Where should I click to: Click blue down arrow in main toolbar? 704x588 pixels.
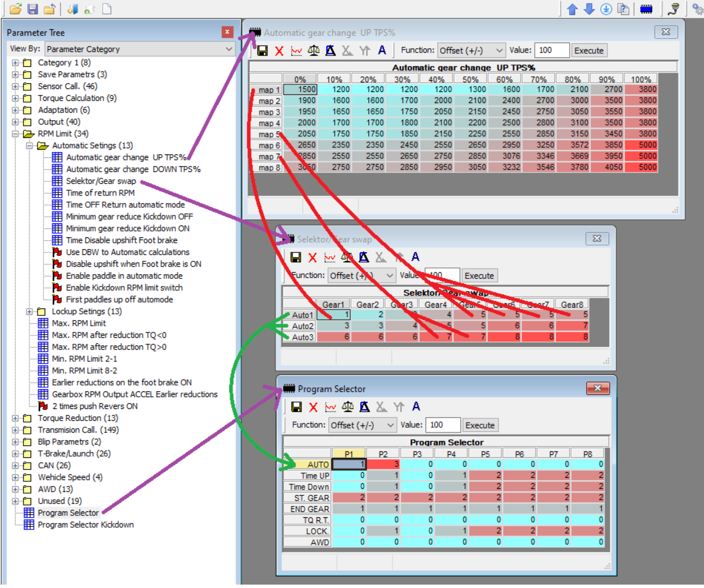tap(589, 9)
